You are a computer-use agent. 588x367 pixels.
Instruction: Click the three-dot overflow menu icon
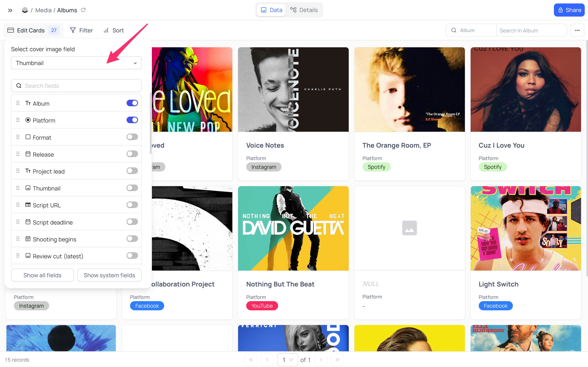[577, 30]
